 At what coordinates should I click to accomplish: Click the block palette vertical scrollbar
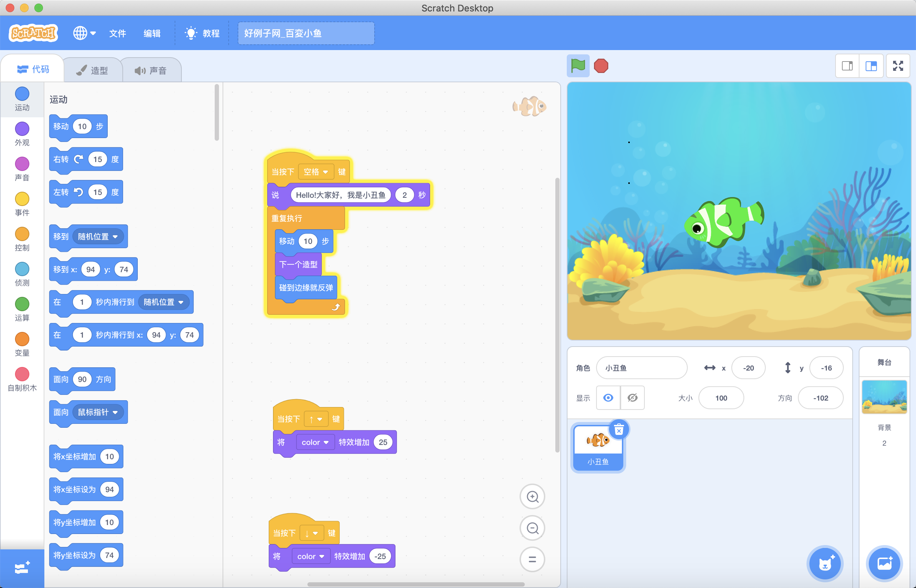tap(216, 113)
